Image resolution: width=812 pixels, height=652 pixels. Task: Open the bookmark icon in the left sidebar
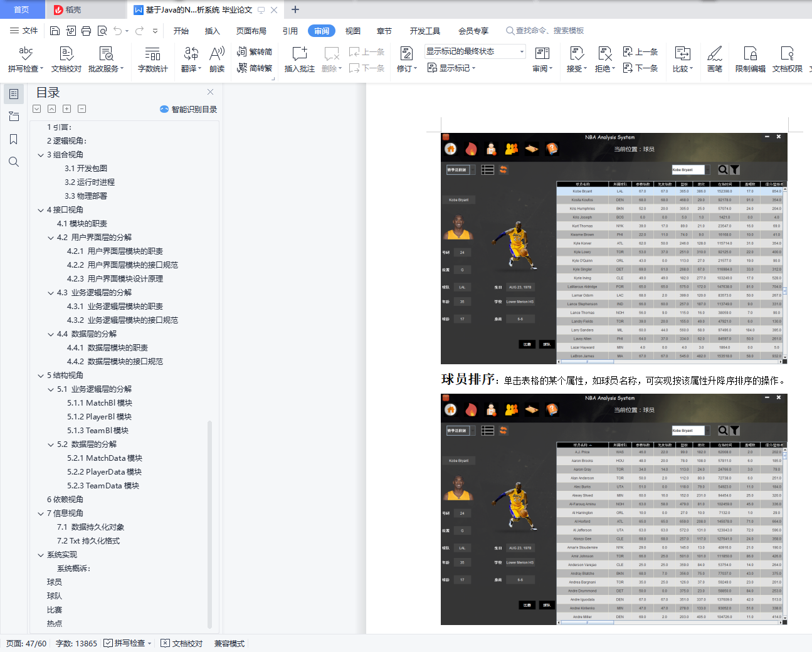click(14, 139)
